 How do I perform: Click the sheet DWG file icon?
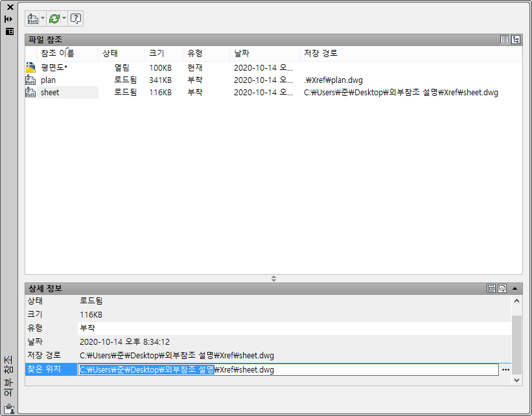[x=30, y=92]
